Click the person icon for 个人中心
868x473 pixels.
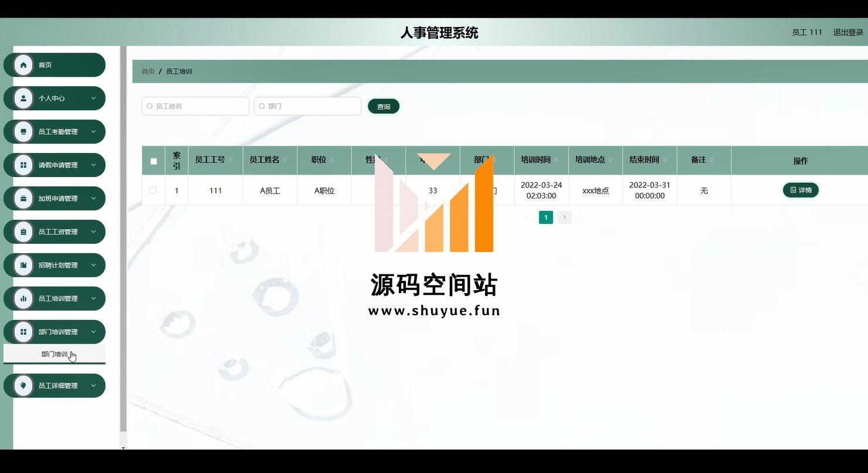[23, 98]
